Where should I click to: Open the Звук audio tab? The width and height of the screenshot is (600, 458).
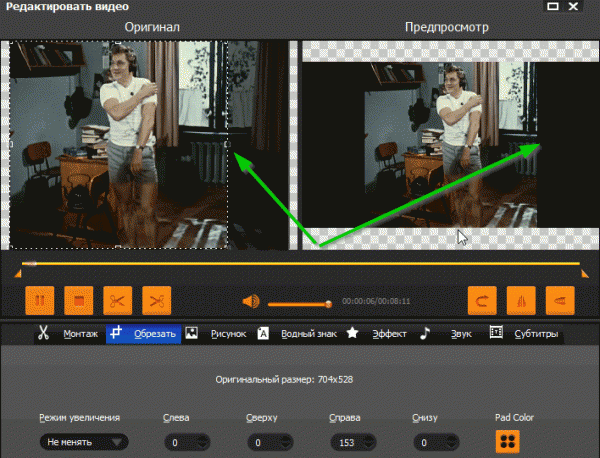pyautogui.click(x=447, y=334)
